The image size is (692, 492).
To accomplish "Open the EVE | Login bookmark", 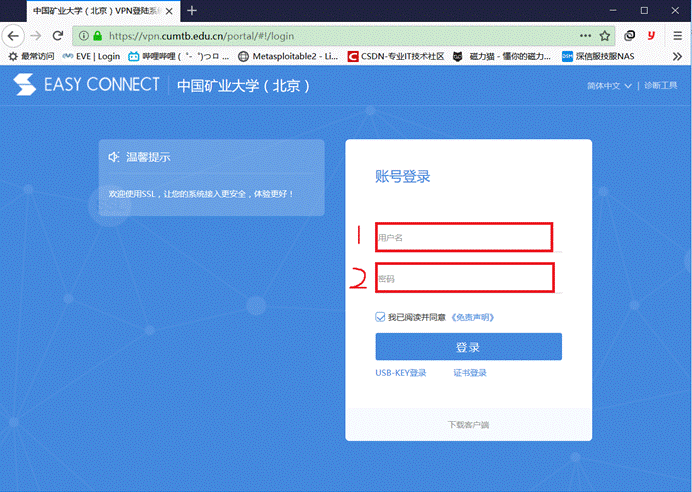I will coord(92,56).
